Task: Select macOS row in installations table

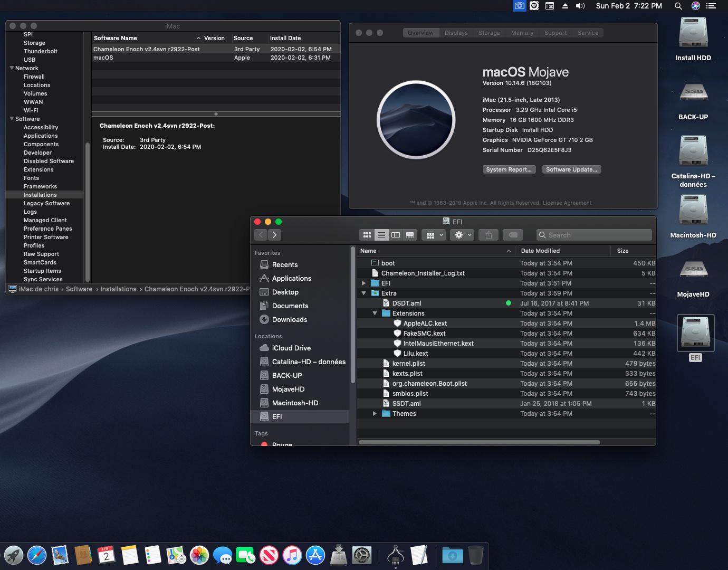Action: (216, 58)
